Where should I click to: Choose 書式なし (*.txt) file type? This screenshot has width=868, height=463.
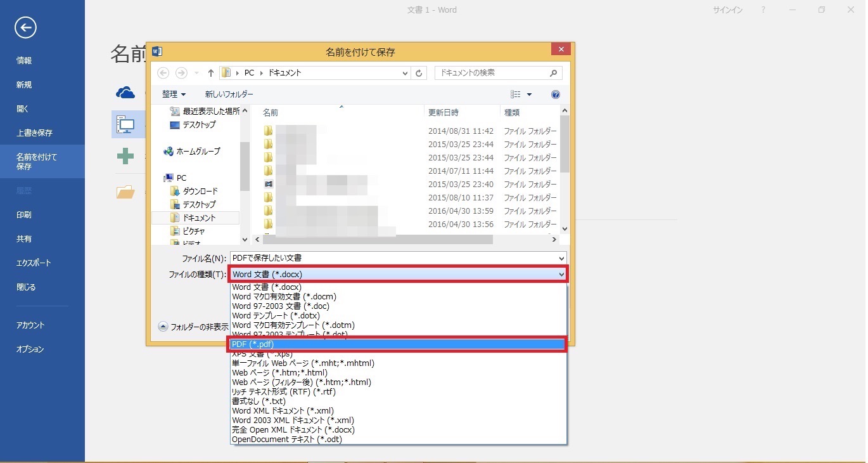click(x=258, y=401)
